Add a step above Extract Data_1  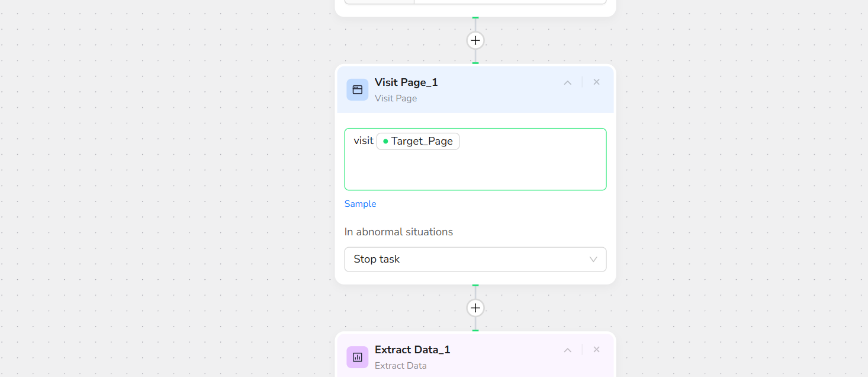pos(475,308)
